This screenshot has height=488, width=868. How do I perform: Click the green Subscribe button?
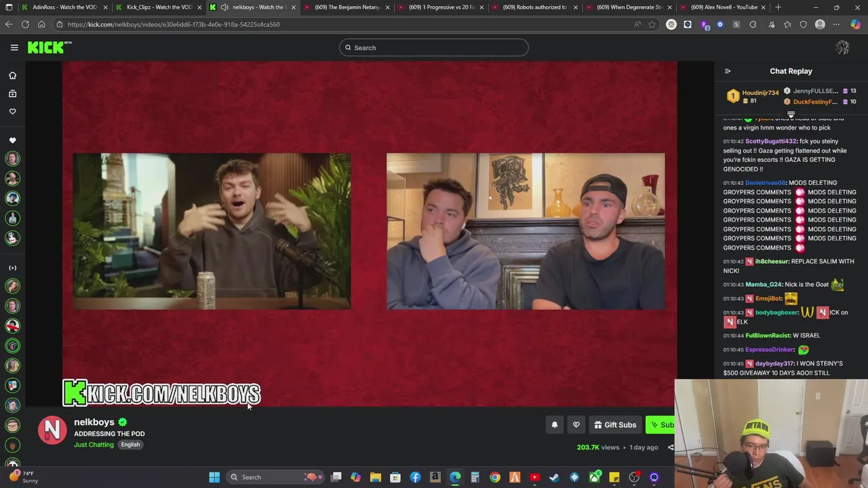pyautogui.click(x=660, y=425)
